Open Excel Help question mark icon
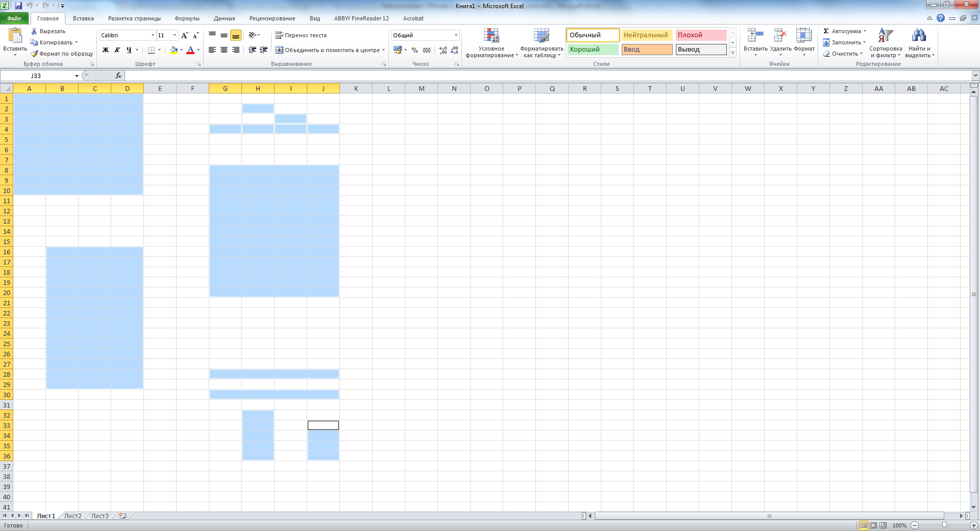 pos(941,18)
